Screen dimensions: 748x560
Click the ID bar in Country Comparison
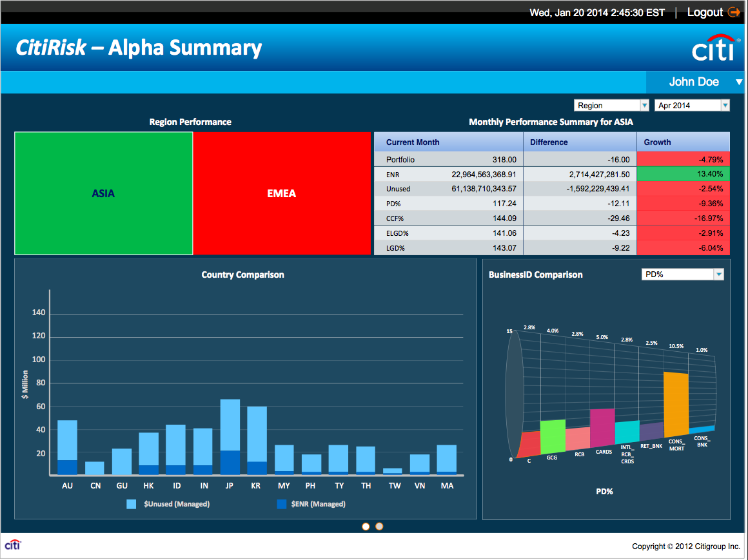pyautogui.click(x=175, y=449)
